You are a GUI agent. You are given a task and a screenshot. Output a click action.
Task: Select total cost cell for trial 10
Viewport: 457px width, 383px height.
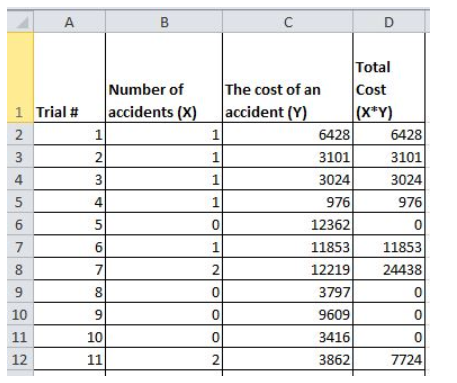point(389,336)
